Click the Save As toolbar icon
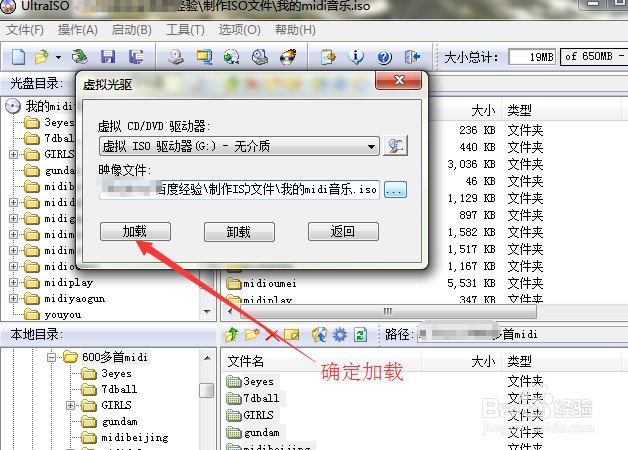Screen dimensions: 628x450 (136, 57)
